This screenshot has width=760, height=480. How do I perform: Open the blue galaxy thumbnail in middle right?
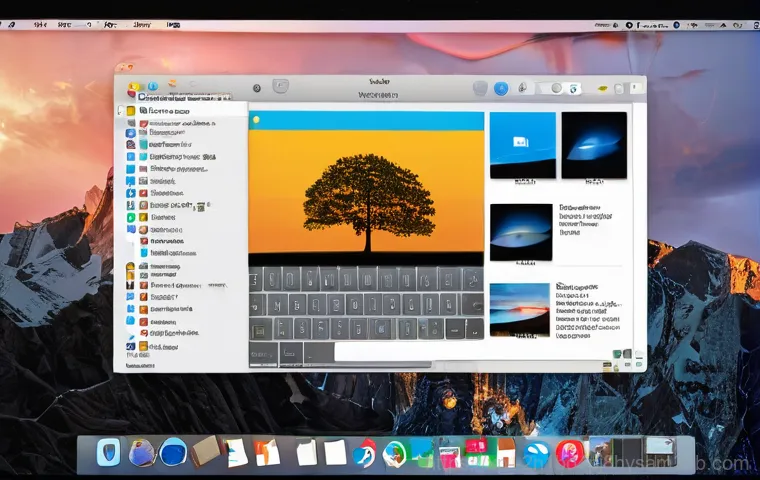(520, 231)
